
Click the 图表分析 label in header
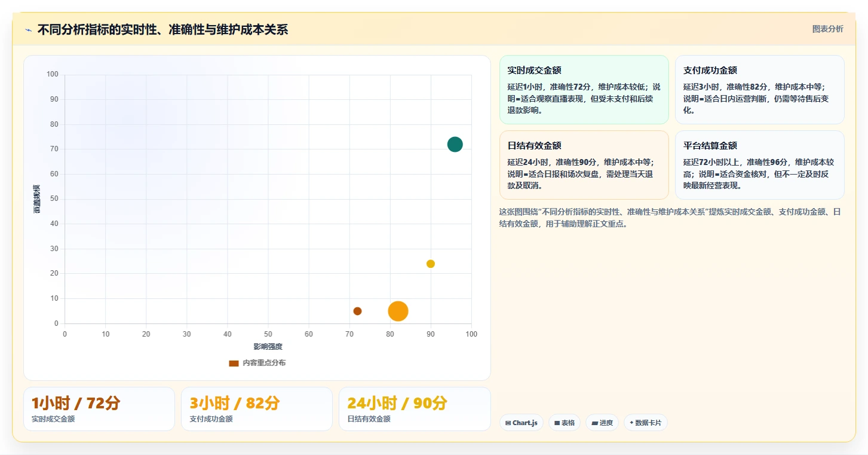[827, 29]
